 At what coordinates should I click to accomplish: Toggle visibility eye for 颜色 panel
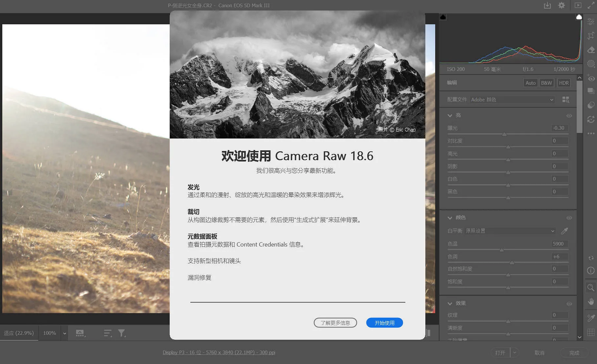[x=569, y=218]
